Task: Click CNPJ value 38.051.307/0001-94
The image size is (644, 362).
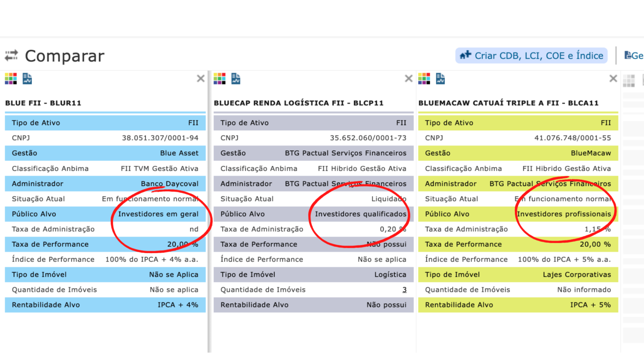Action: (160, 138)
